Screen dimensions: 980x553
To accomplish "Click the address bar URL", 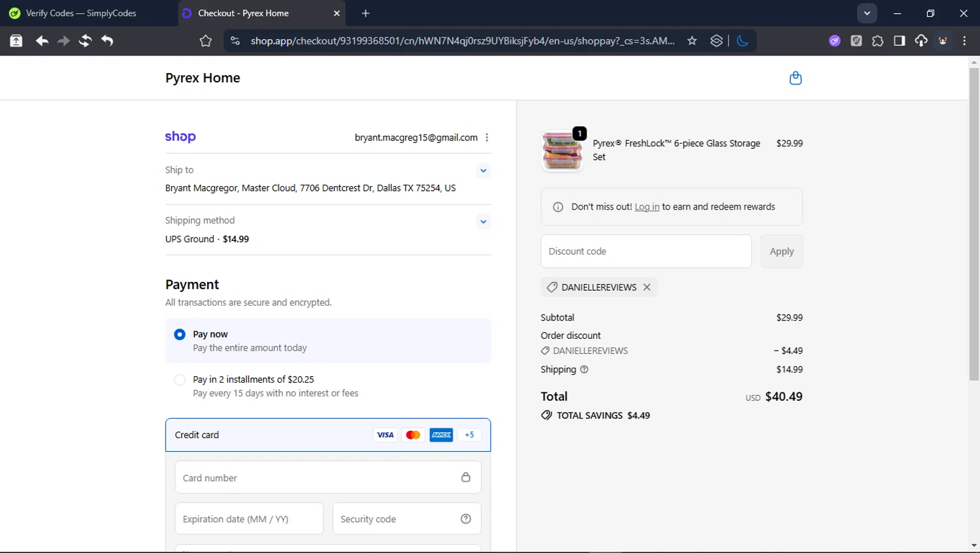I will 463,40.
